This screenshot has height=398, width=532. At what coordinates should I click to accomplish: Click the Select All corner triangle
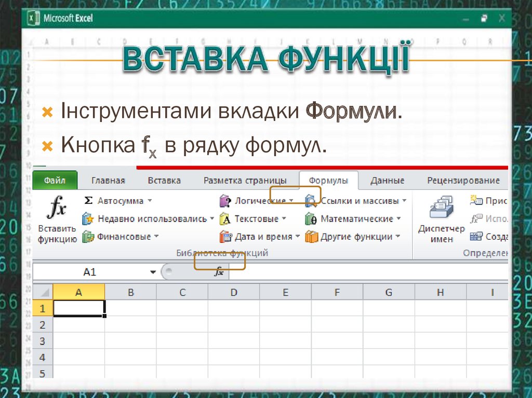point(44,292)
